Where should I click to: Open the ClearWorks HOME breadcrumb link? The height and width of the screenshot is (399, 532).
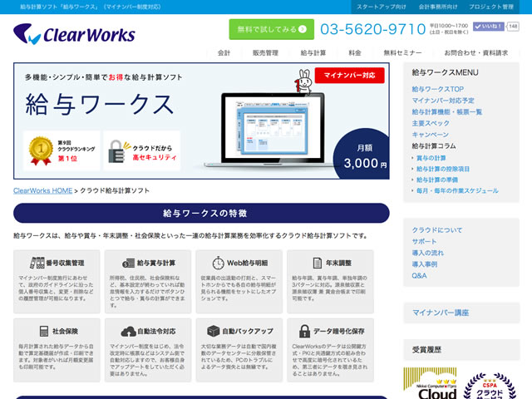click(x=42, y=190)
